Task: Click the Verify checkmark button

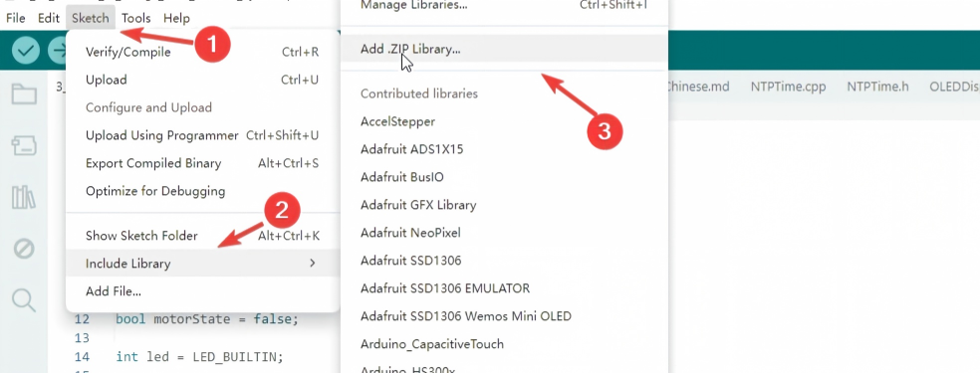Action: (26, 51)
